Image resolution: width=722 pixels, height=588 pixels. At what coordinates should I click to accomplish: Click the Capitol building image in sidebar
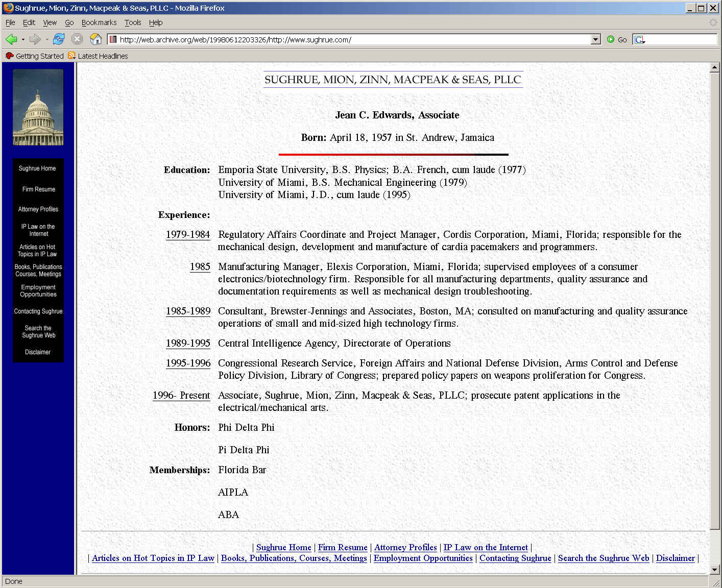38,108
